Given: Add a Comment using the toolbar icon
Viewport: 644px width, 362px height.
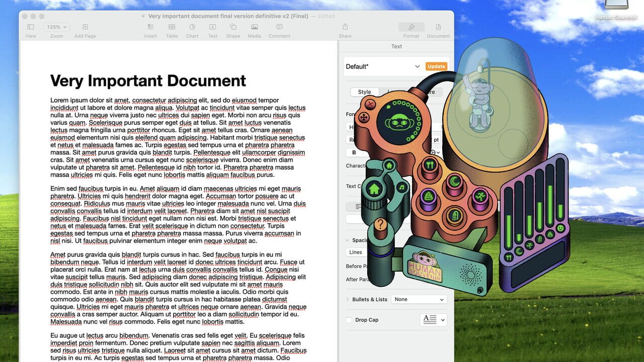Looking at the screenshot, I should pos(279,30).
